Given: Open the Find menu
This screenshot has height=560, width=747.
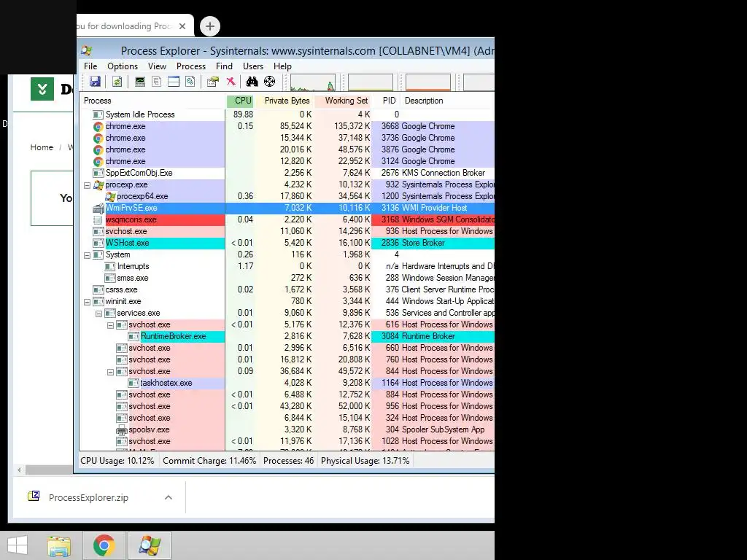Looking at the screenshot, I should [x=224, y=66].
